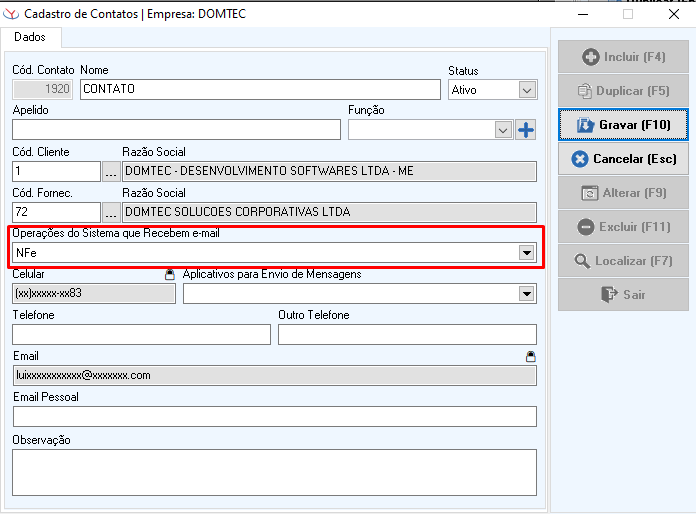Select the Dados tab

[x=30, y=36]
